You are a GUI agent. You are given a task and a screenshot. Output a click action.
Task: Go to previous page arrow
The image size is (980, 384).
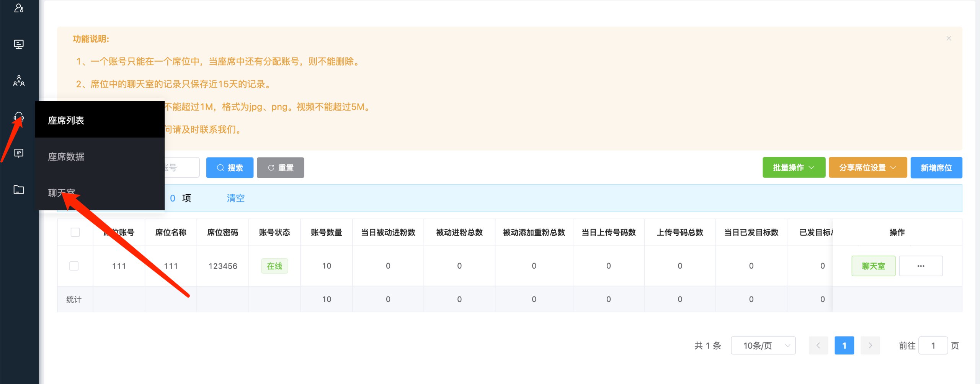click(x=818, y=346)
